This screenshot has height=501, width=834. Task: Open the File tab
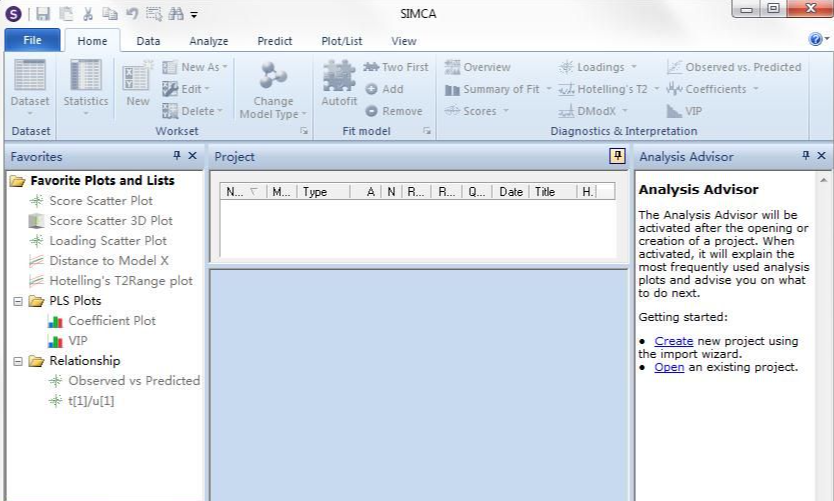pyautogui.click(x=32, y=40)
